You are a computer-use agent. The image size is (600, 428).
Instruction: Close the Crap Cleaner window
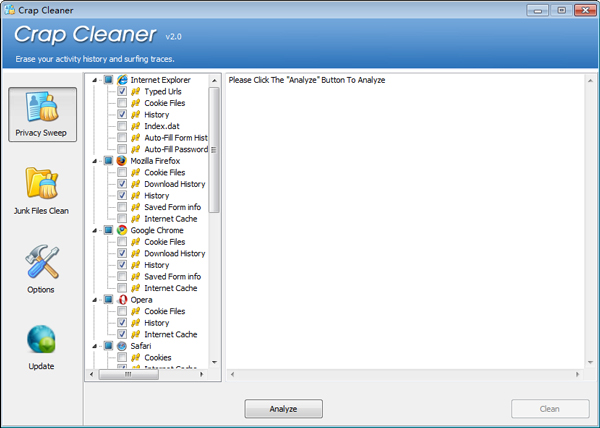click(585, 10)
